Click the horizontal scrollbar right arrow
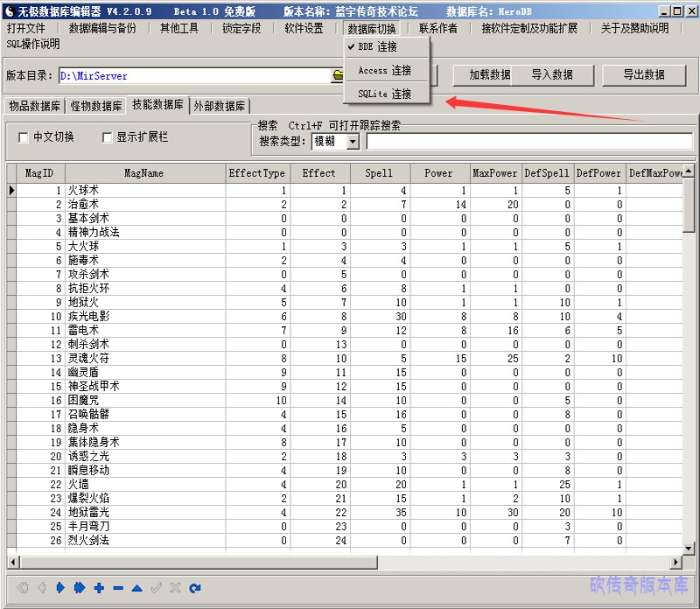This screenshot has height=609, width=700. [676, 562]
